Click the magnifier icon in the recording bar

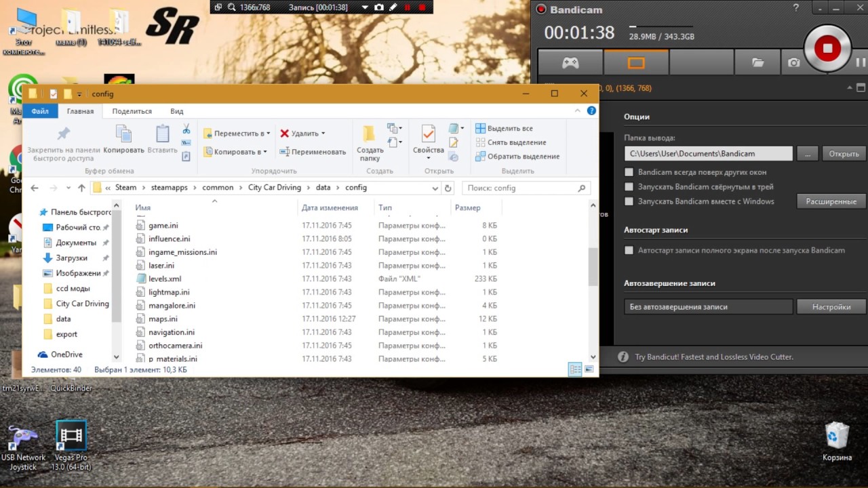click(x=232, y=7)
